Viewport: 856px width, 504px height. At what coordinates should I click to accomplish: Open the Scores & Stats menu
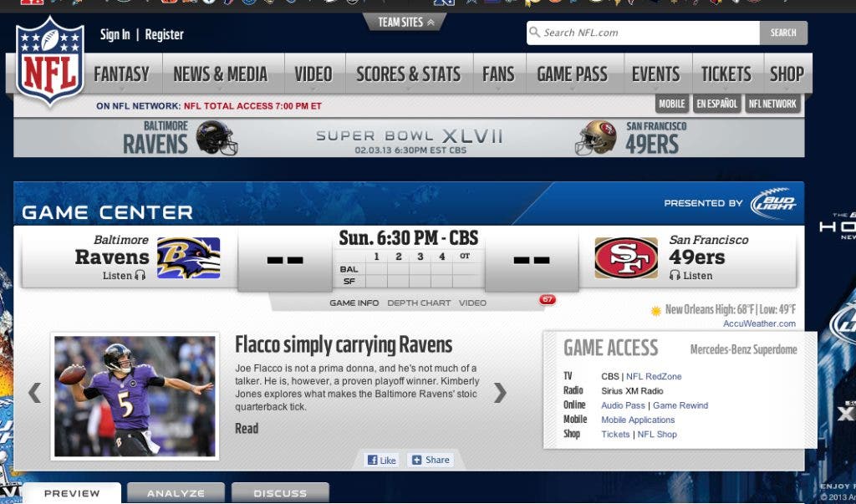tap(408, 74)
